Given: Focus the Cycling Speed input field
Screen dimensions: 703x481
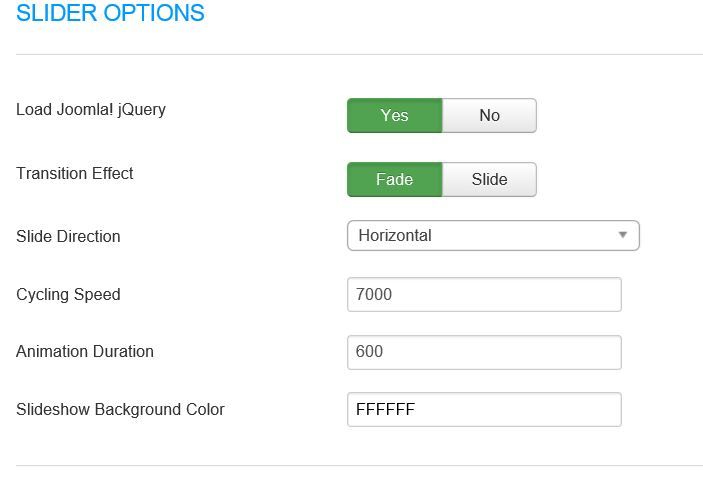Looking at the screenshot, I should pyautogui.click(x=484, y=295).
